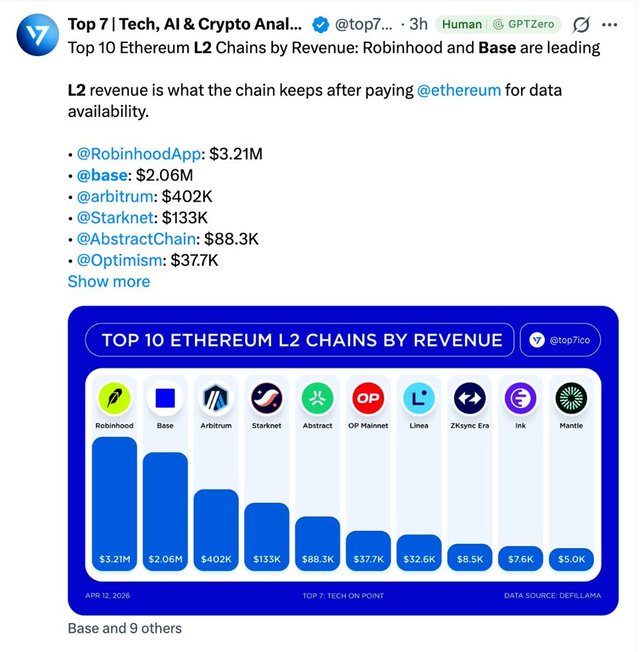Click the ZKsync Era arrows logo

470,398
